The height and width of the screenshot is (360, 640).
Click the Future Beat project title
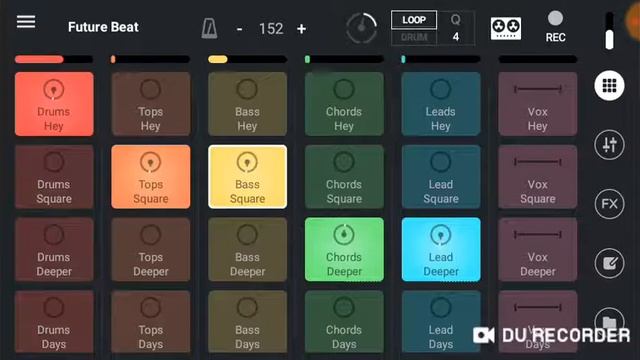[x=103, y=27]
